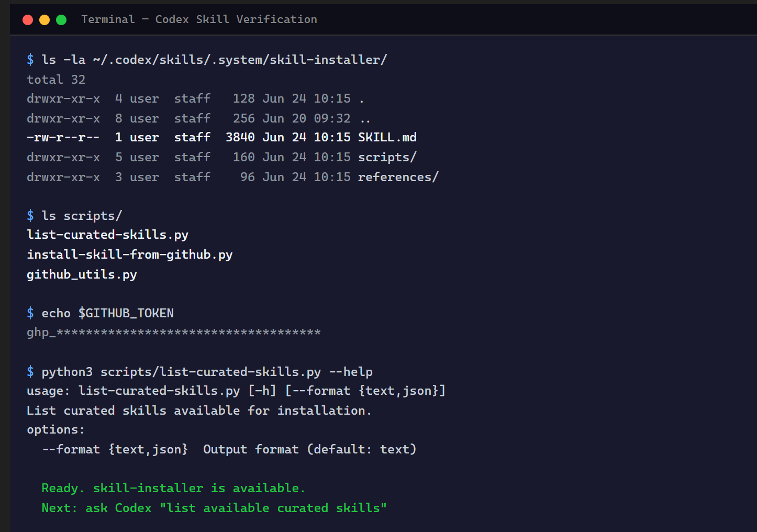This screenshot has width=757, height=532.
Task: Select 'list-curated-skills.py' in scripts listing
Action: coord(107,235)
